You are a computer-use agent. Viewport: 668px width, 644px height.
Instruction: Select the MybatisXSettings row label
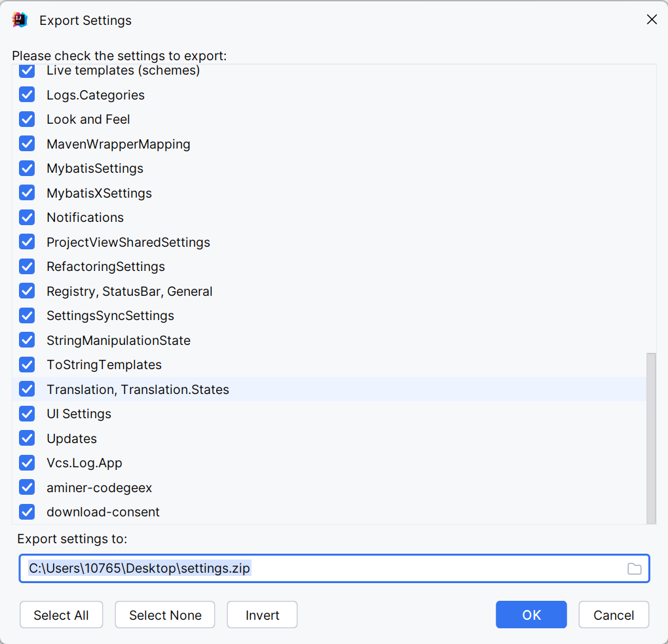[x=100, y=193]
